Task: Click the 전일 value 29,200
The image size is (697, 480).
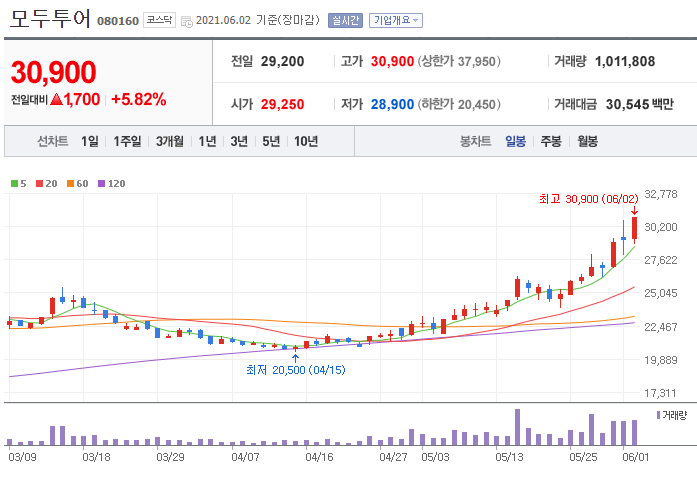Action: coord(282,61)
